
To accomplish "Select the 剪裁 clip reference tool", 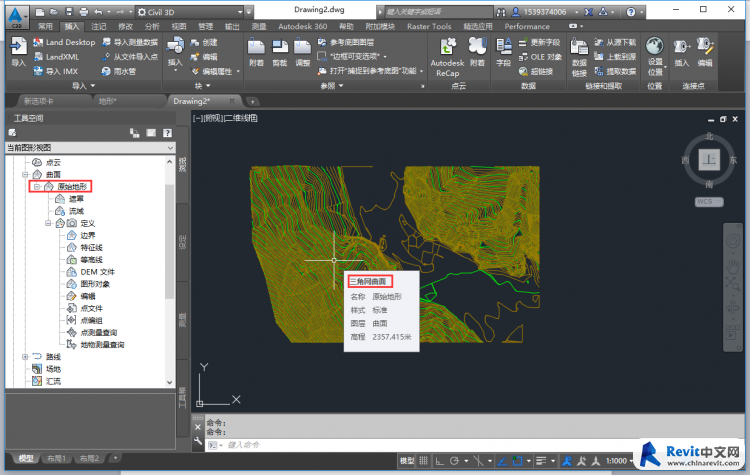I will coord(280,53).
